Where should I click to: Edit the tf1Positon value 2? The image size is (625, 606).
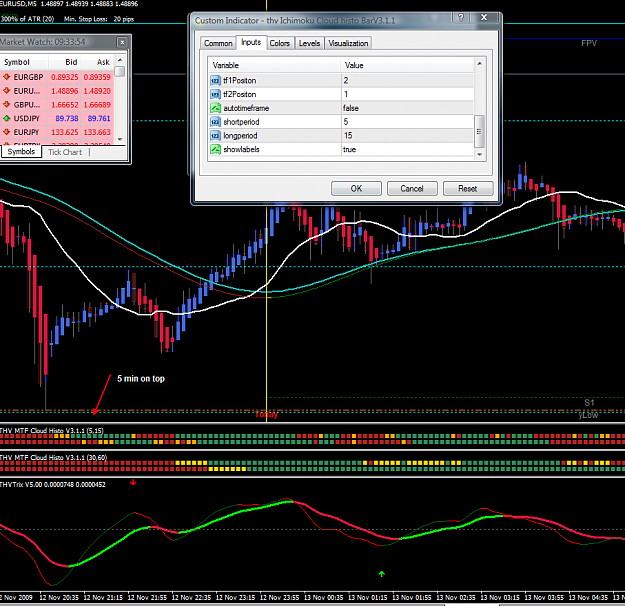pos(407,81)
